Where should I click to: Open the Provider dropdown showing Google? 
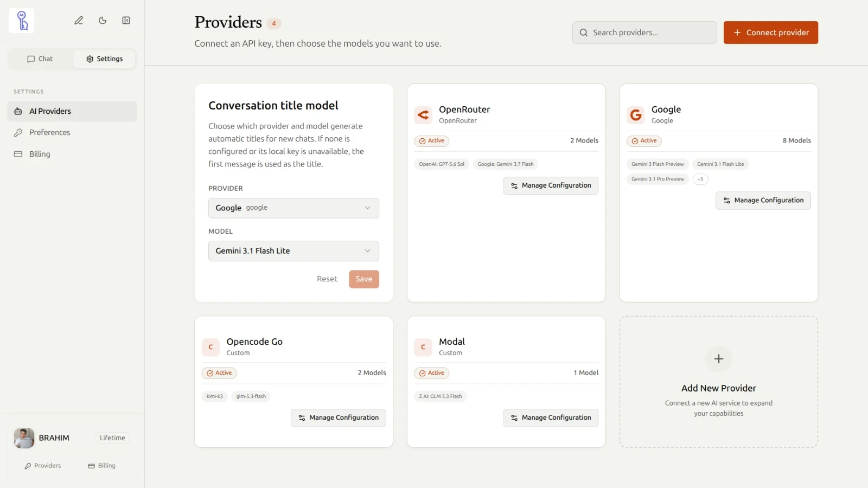coord(293,208)
